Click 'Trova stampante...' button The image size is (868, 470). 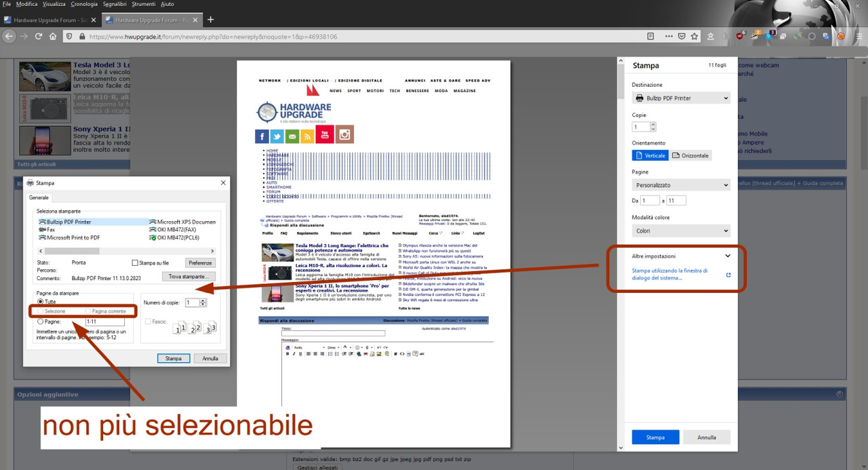189,276
